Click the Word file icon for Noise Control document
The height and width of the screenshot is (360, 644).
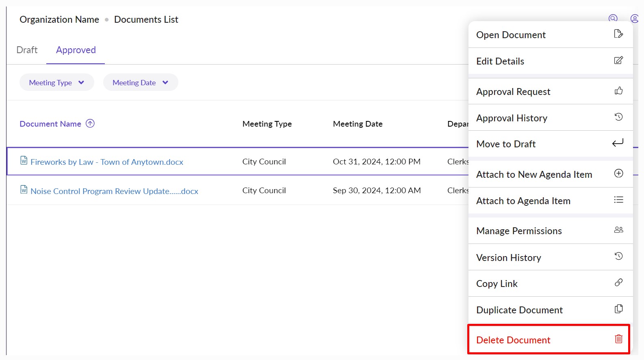(24, 190)
